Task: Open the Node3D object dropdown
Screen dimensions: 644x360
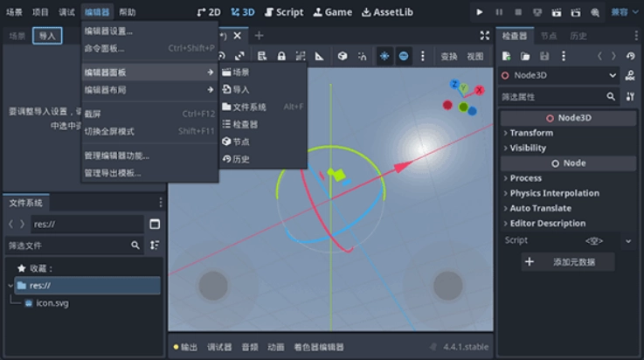Action: [613, 75]
